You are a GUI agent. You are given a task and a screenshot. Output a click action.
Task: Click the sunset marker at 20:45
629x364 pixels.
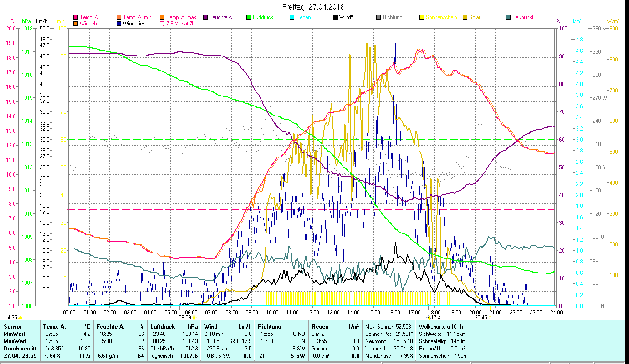pos(490,318)
